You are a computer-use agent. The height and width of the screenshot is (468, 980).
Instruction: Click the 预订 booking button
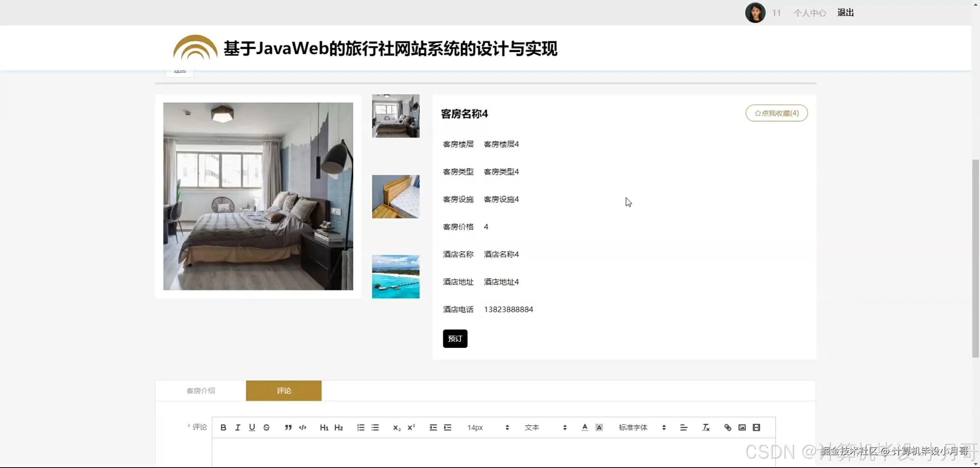454,338
